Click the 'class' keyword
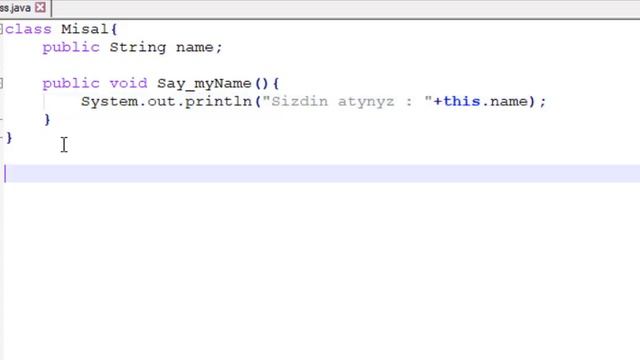The height and width of the screenshot is (360, 640). (29, 29)
